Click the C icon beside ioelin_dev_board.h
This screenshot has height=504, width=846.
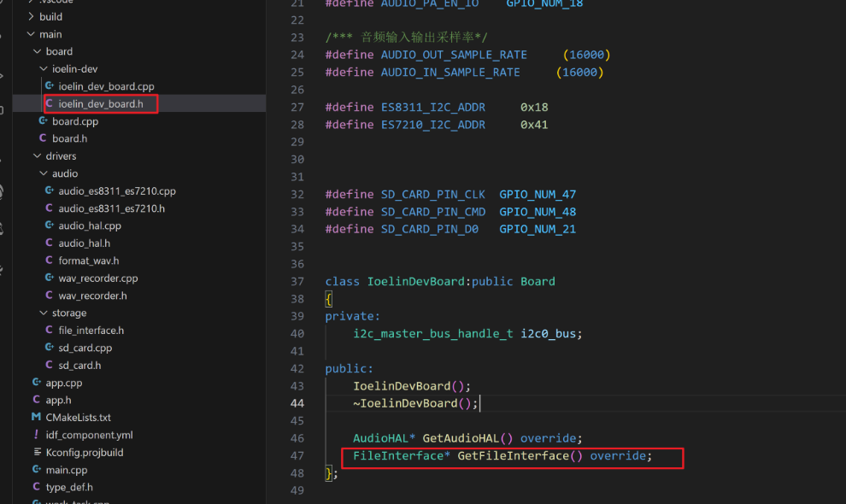(49, 103)
